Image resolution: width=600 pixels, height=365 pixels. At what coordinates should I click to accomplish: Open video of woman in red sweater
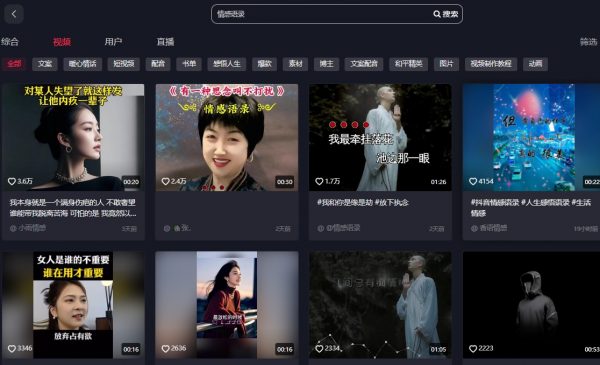227,305
